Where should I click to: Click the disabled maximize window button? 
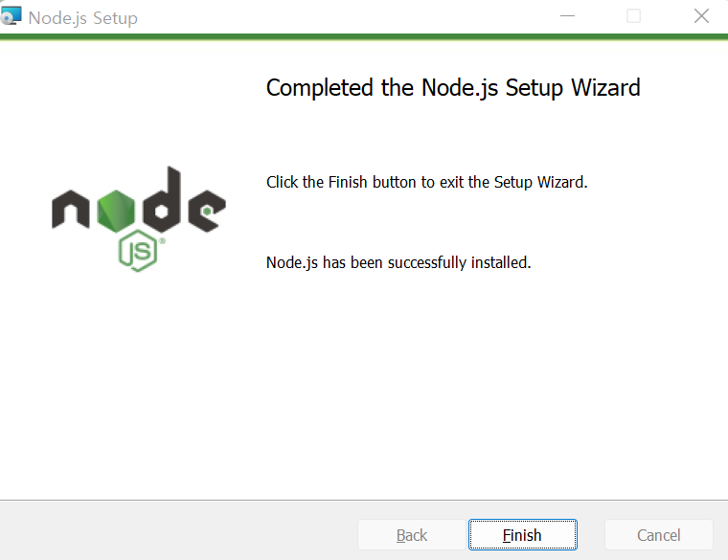(x=634, y=16)
